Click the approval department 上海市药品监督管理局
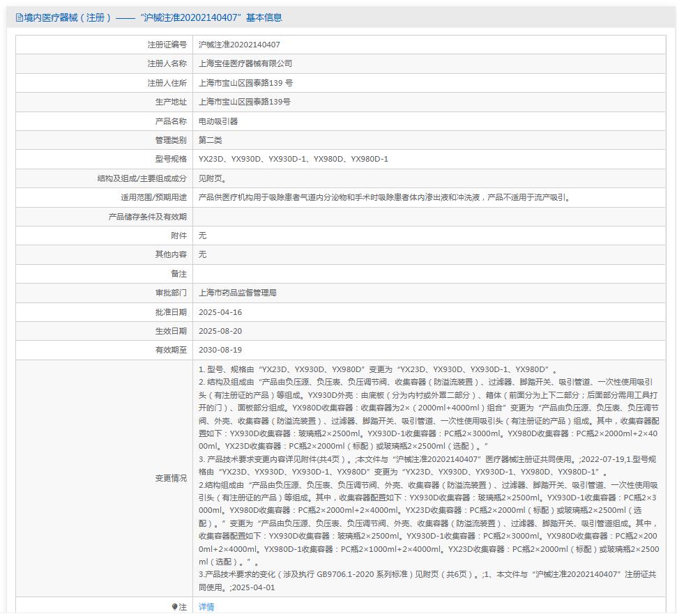Viewport: 677px width, 616px height. coord(238,293)
